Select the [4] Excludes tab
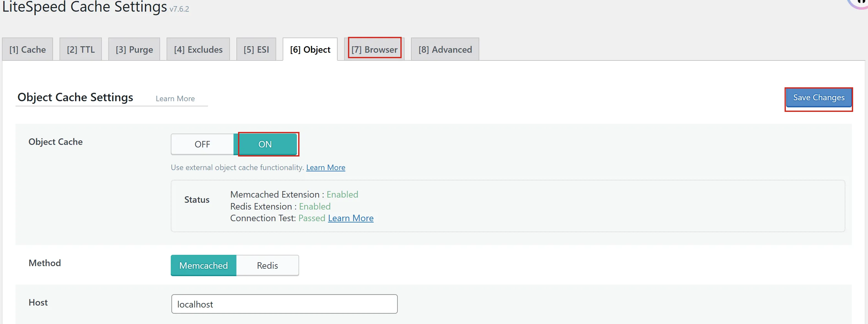The width and height of the screenshot is (868, 324). 198,49
